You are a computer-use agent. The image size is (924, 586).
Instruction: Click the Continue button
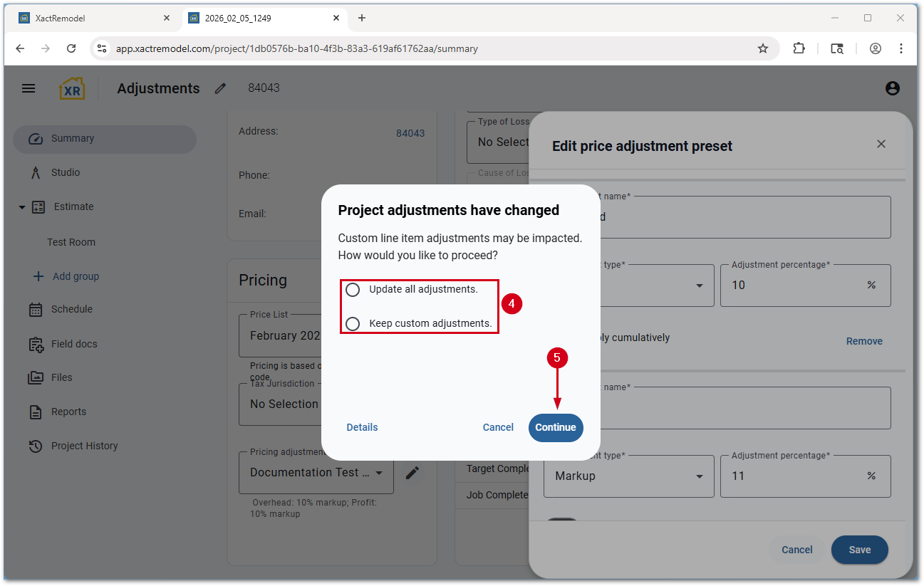(556, 427)
